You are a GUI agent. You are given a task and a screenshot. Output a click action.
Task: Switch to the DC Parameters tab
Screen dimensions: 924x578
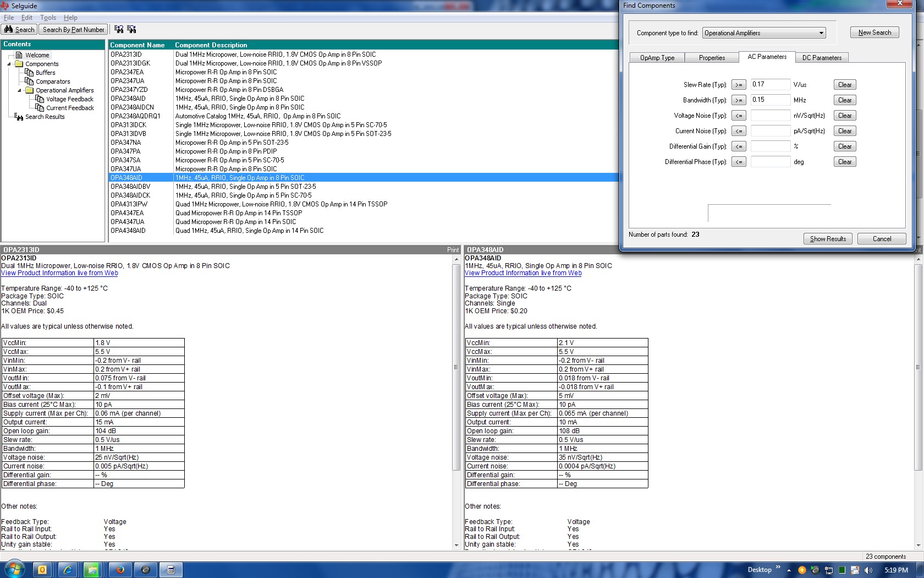pyautogui.click(x=822, y=58)
